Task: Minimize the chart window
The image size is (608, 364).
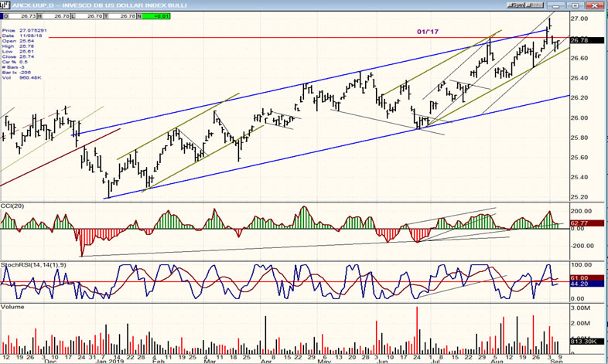Action: (x=557, y=5)
